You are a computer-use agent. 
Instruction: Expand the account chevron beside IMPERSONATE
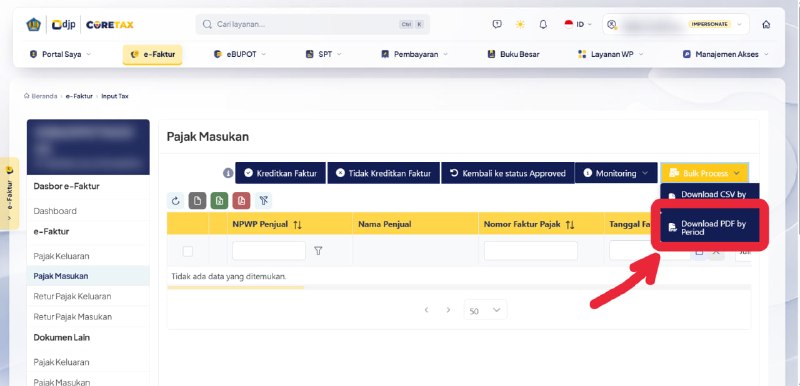pos(739,24)
